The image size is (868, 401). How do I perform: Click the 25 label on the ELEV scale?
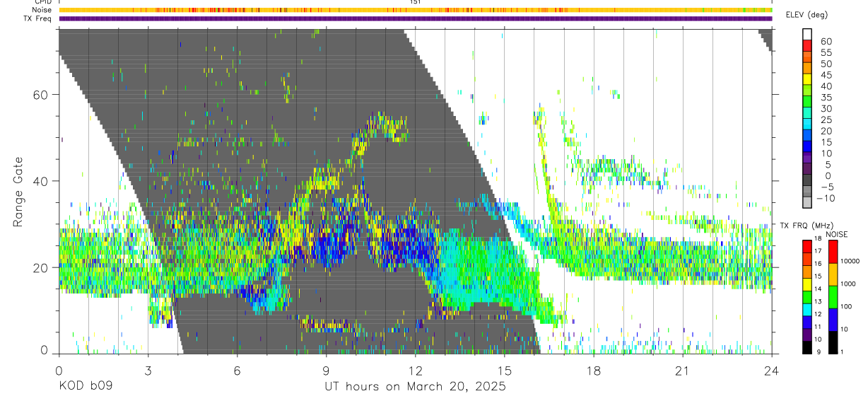[x=825, y=120]
